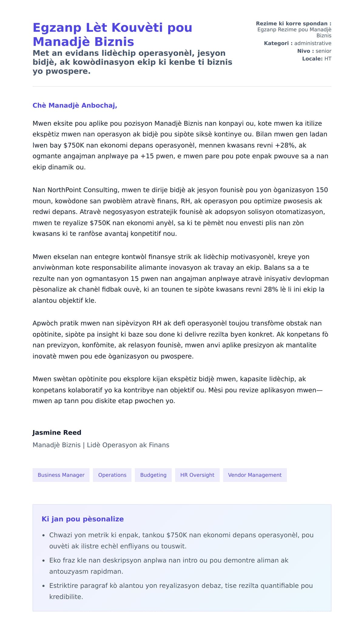Screen dimensions: 364x632
Task: Click the tip starting 'Estriktire paragraf kò'
Action: tap(181, 591)
